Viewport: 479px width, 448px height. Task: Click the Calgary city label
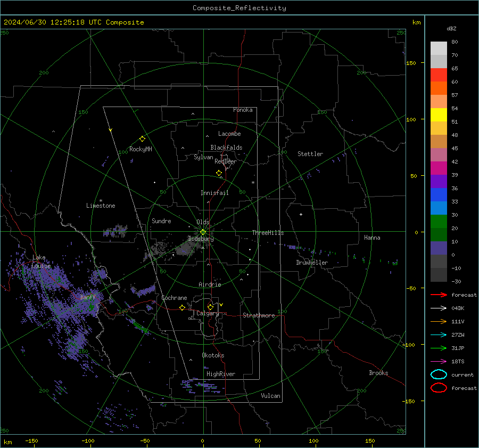(x=208, y=313)
